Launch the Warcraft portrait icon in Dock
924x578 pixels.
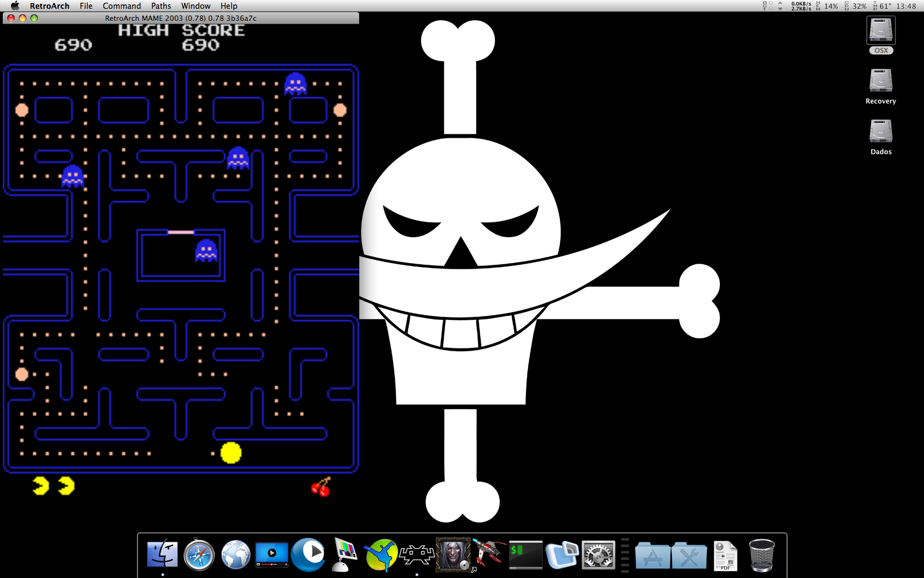[x=453, y=555]
